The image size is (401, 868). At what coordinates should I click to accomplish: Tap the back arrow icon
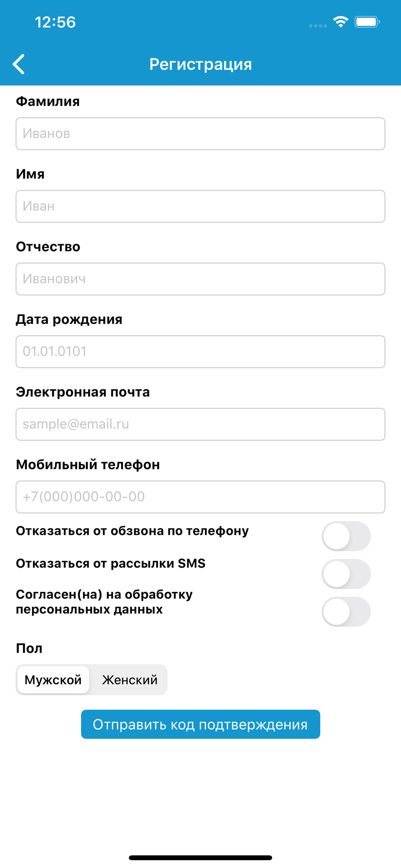click(19, 64)
